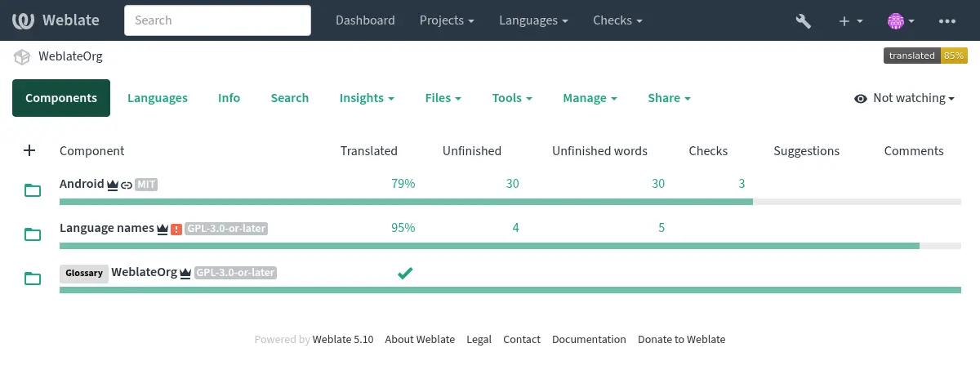Open the Tools dropdown tab
980x388 pixels.
point(512,98)
